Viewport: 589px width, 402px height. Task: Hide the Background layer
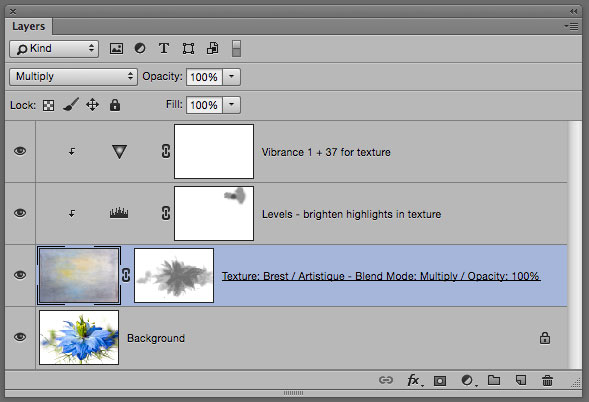20,337
